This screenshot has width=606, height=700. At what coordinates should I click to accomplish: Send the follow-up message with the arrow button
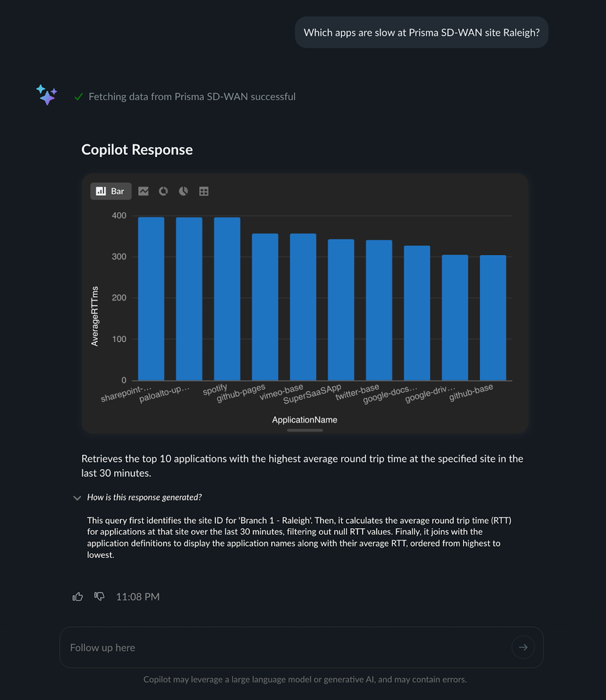click(x=523, y=647)
